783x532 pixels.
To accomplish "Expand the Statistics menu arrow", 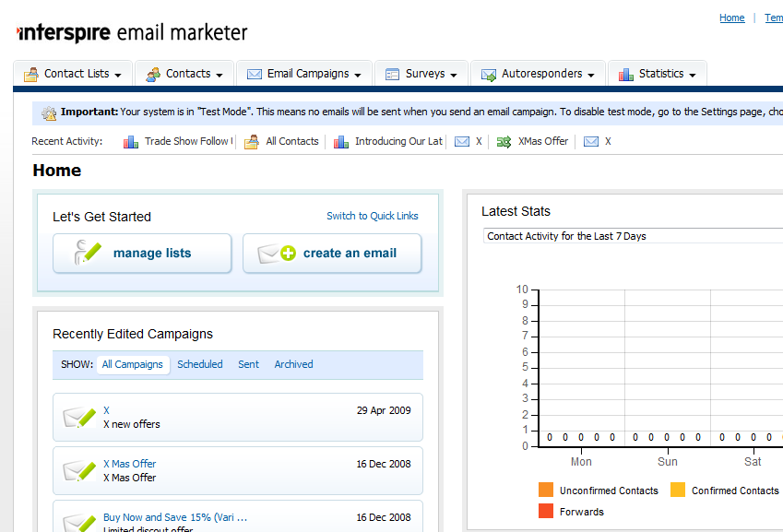I will [692, 76].
